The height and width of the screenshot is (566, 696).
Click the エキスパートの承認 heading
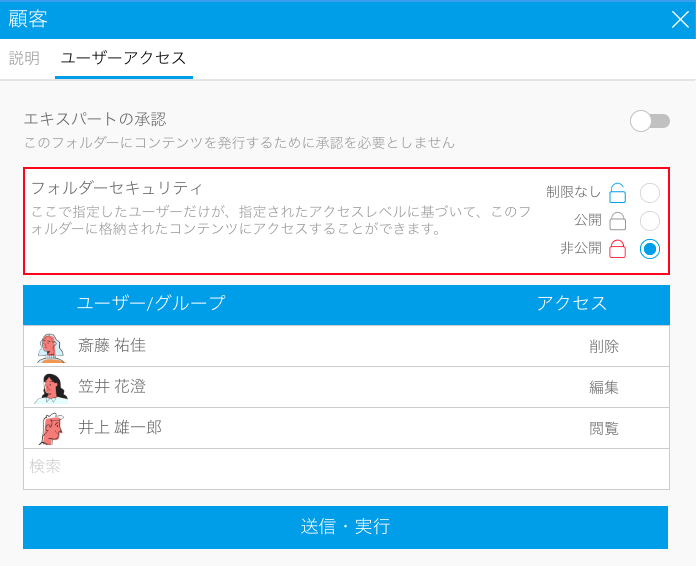tap(95, 119)
